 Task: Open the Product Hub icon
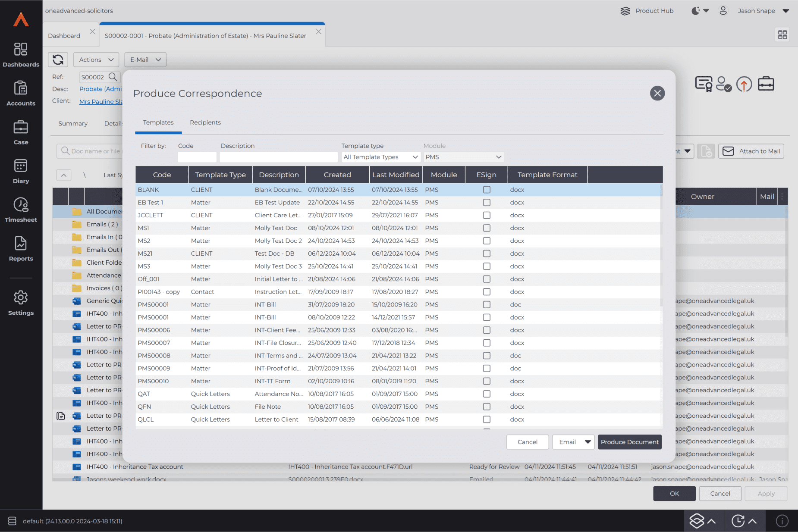625,11
